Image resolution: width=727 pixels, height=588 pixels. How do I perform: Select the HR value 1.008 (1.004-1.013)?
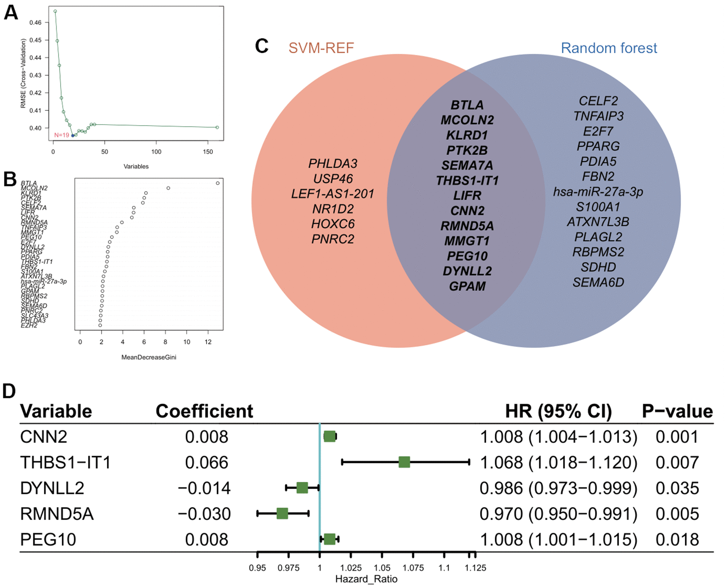[558, 437]
